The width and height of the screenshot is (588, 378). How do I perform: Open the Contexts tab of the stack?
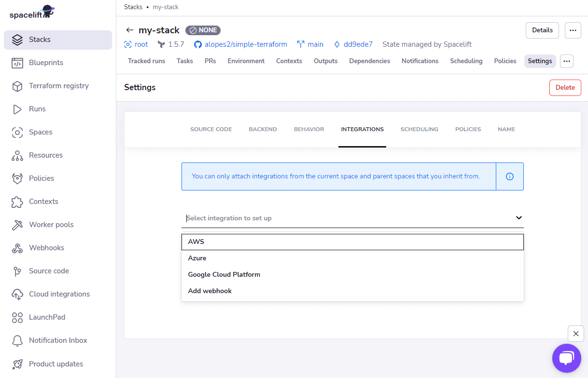pyautogui.click(x=289, y=61)
